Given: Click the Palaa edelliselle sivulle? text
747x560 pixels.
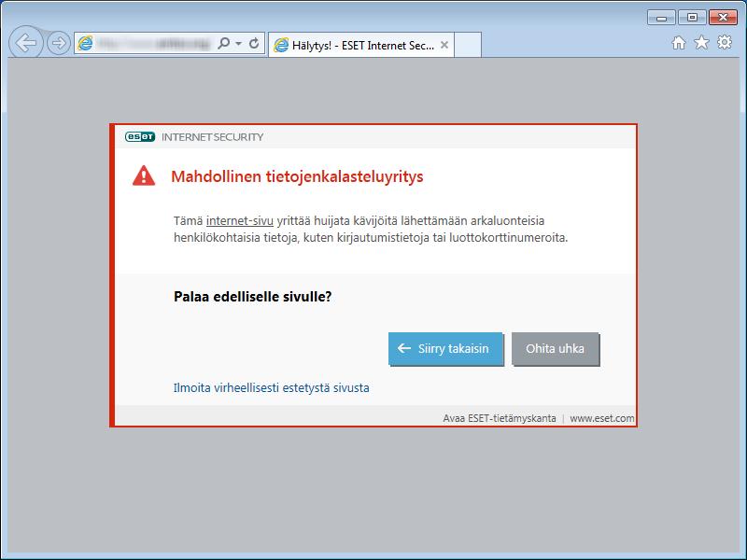Looking at the screenshot, I should [252, 297].
